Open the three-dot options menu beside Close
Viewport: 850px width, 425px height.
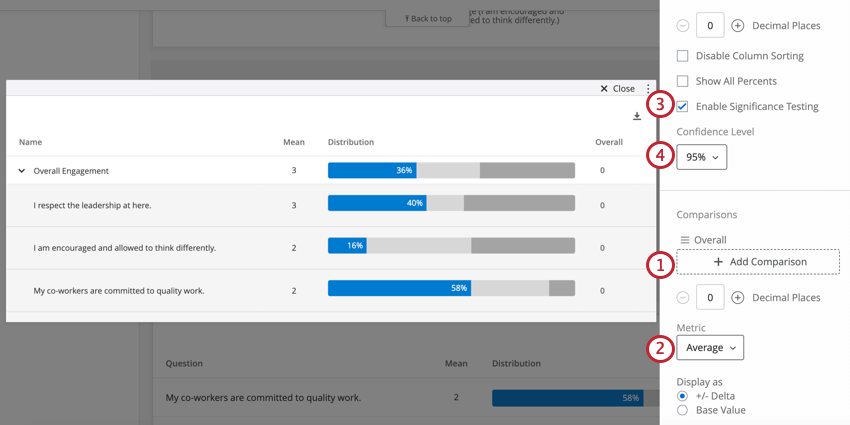(x=648, y=89)
